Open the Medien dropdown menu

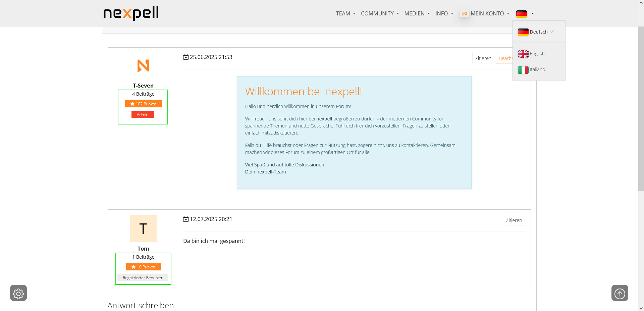[417, 14]
